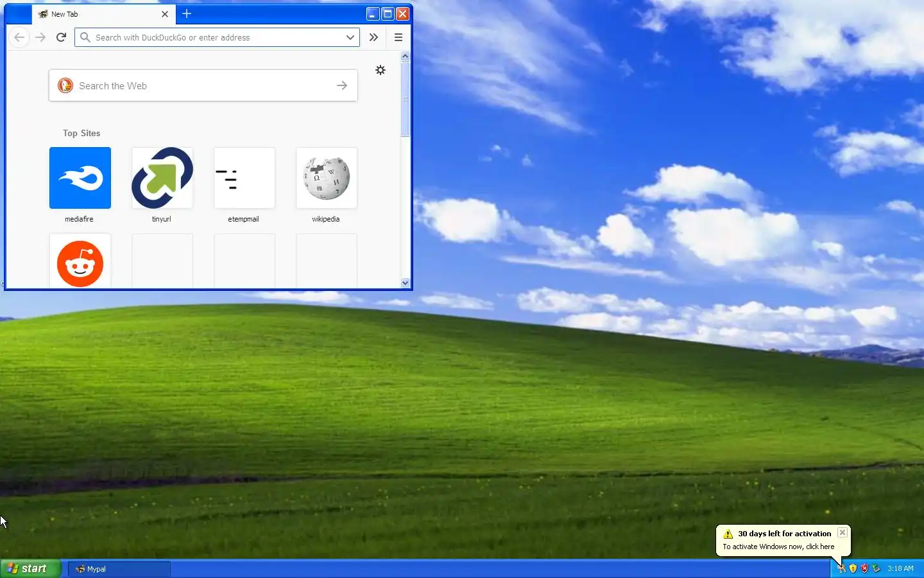Click the Search the Web box
The image size is (924, 578).
tap(203, 85)
